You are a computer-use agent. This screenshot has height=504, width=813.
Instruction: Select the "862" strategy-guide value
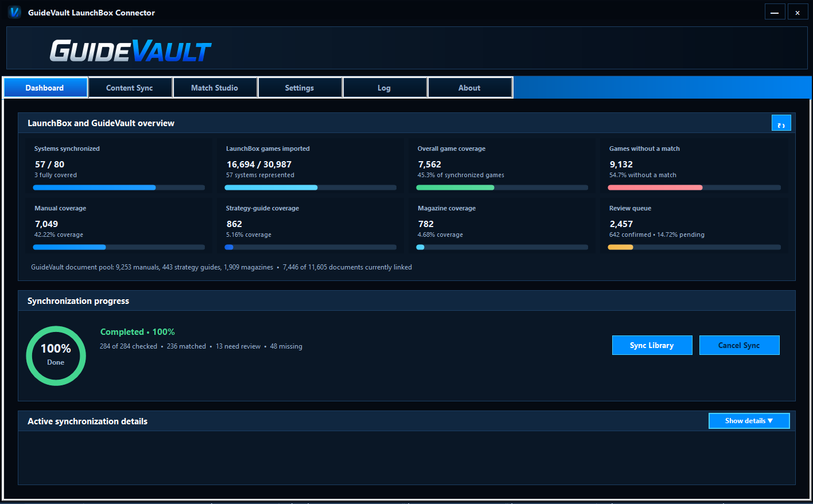(x=234, y=224)
